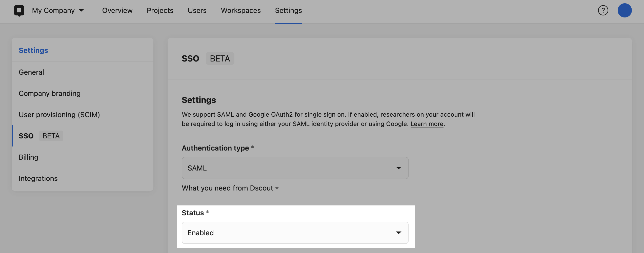Switch to the Projects tab
This screenshot has width=644, height=253.
coord(160,10)
